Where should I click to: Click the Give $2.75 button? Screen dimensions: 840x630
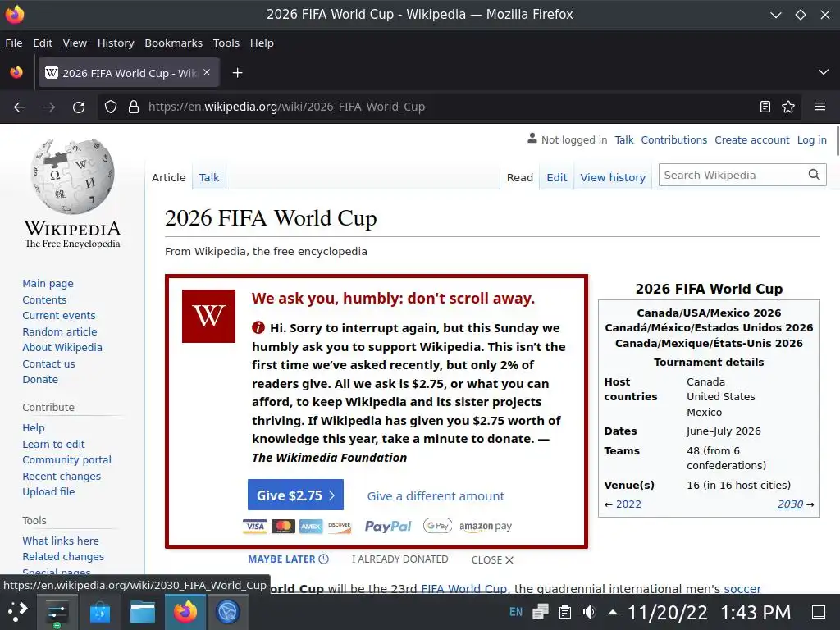[295, 495]
